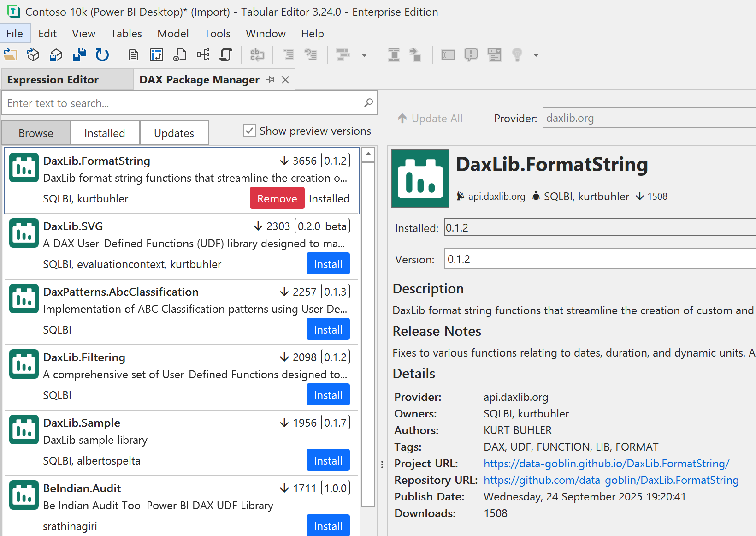756x536 pixels.
Task: Open dropdown arrow beside the align icon
Action: (x=364, y=55)
